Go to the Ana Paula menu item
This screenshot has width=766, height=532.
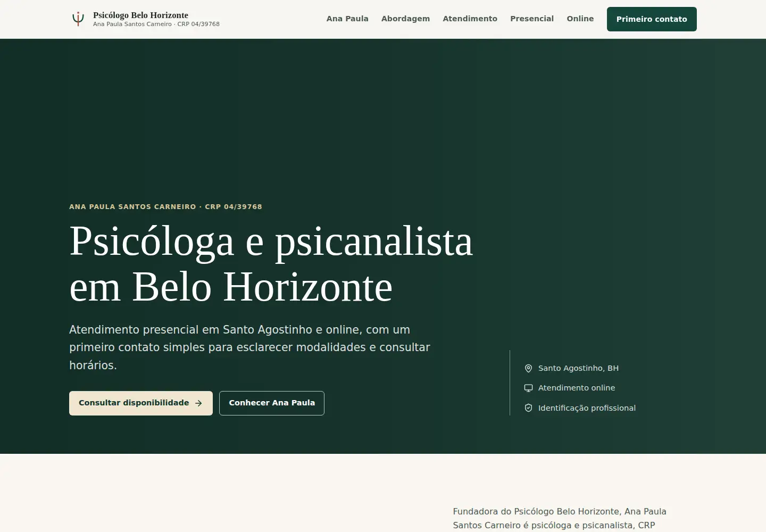pos(347,19)
